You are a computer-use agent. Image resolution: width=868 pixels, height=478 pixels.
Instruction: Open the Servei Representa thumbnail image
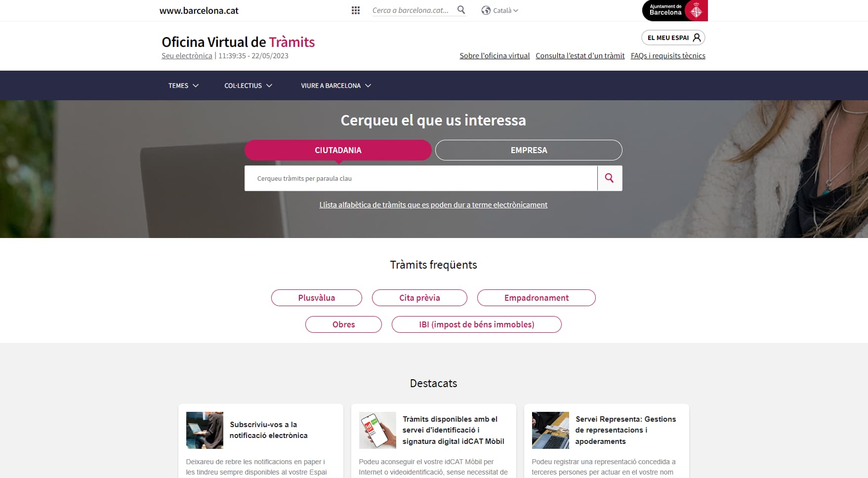pos(550,430)
